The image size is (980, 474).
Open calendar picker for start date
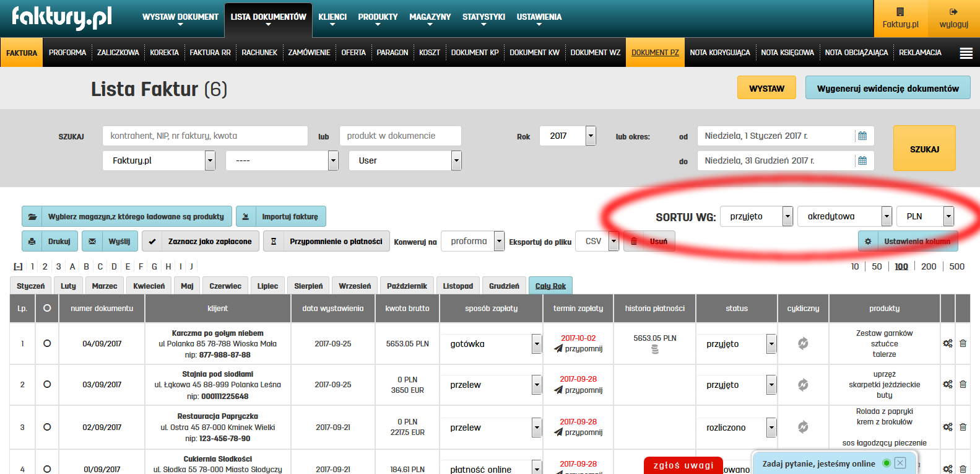(x=862, y=136)
